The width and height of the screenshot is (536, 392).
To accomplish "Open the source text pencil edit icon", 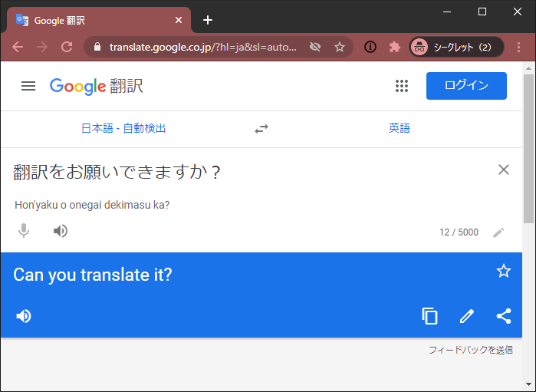I will (498, 232).
